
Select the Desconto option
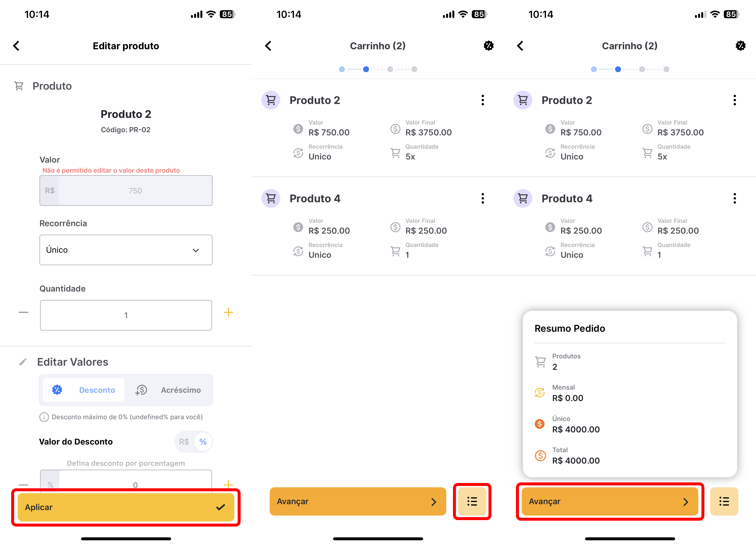(84, 390)
